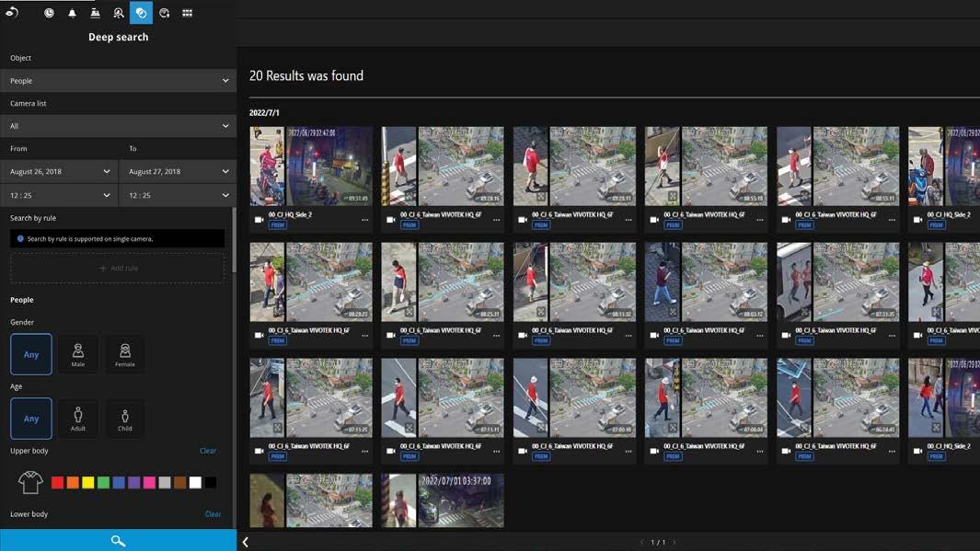Click the camera icon of the 09:31:49 result
This screenshot has width=980, height=551.
coord(259,220)
